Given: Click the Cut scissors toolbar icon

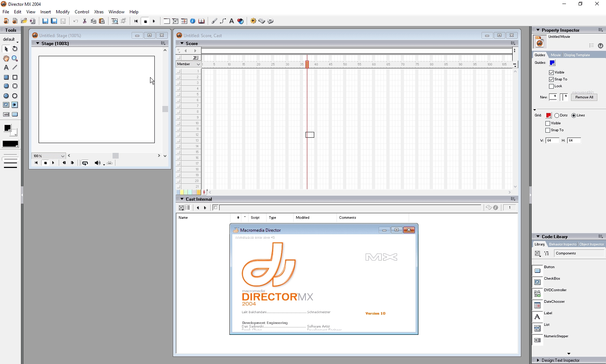Looking at the screenshot, I should (85, 21).
